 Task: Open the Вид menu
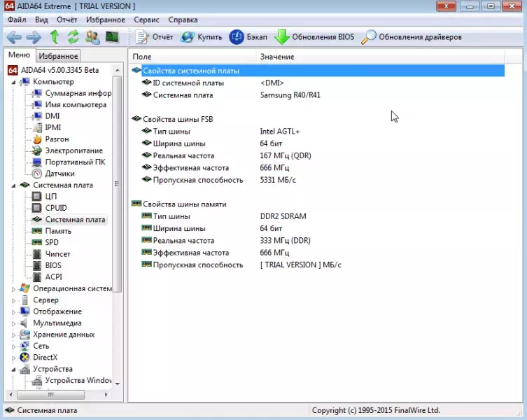pyautogui.click(x=41, y=20)
